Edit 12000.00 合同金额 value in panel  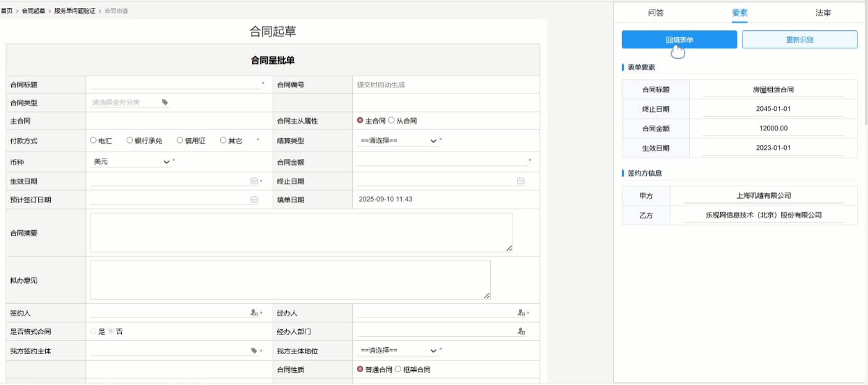pyautogui.click(x=773, y=128)
